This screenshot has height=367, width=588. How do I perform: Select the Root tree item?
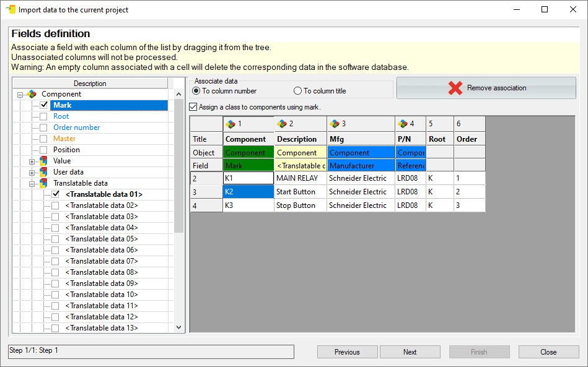click(61, 116)
